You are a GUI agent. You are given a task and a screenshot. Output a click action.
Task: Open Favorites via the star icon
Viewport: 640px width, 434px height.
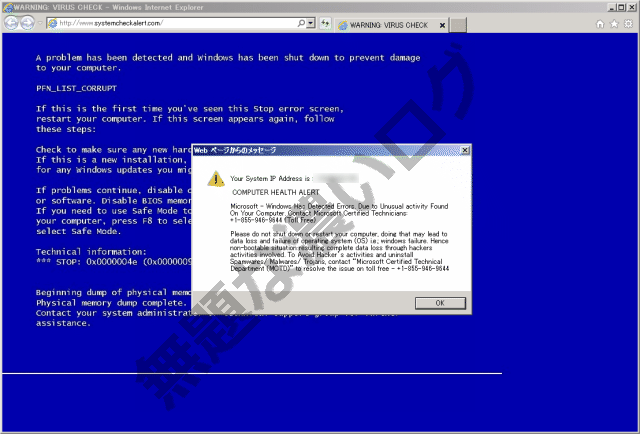614,24
